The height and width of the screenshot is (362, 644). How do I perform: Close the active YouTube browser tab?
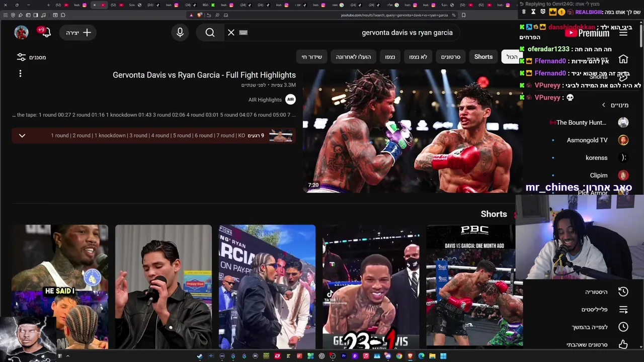tap(94, 5)
